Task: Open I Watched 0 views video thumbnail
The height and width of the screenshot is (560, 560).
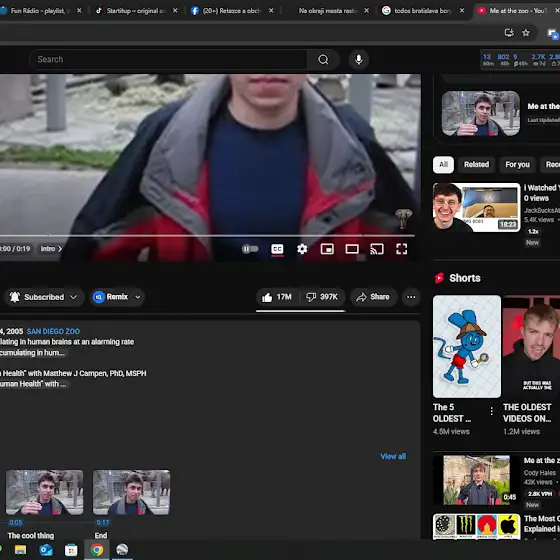Action: (x=476, y=207)
